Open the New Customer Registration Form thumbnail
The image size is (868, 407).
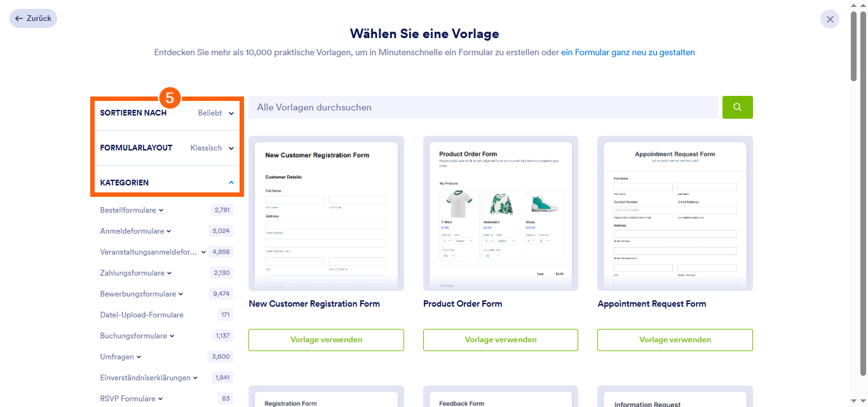click(326, 213)
